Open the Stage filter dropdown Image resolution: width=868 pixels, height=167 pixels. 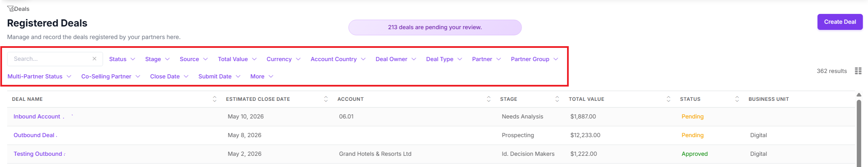point(157,59)
